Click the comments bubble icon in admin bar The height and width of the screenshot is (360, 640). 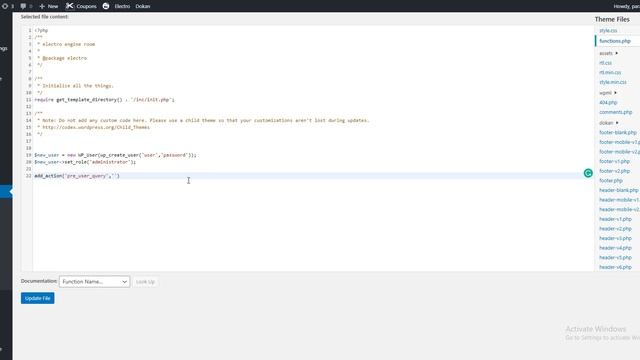pos(23,6)
